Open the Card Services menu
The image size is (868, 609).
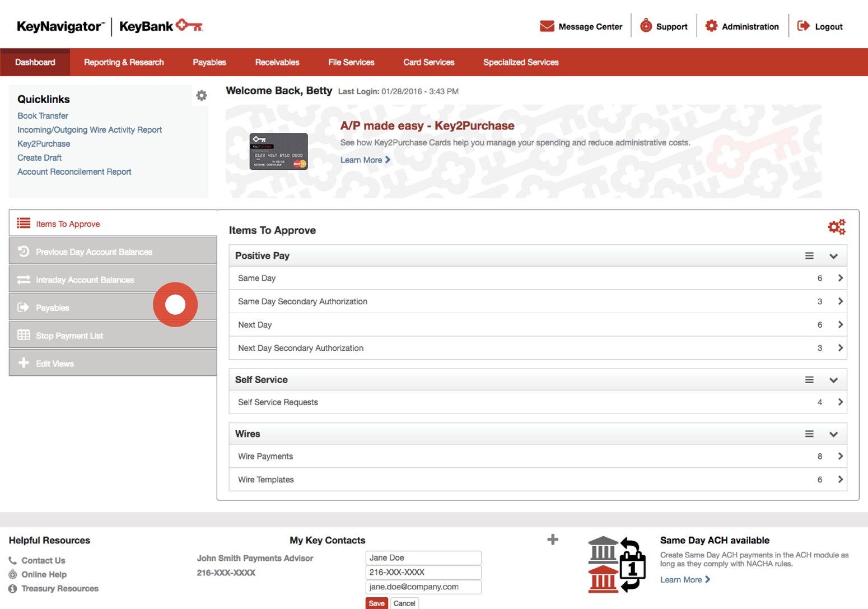pos(429,62)
